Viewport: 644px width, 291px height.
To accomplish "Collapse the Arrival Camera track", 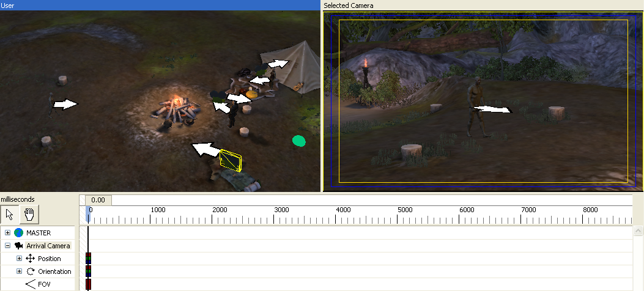I will pos(7,246).
